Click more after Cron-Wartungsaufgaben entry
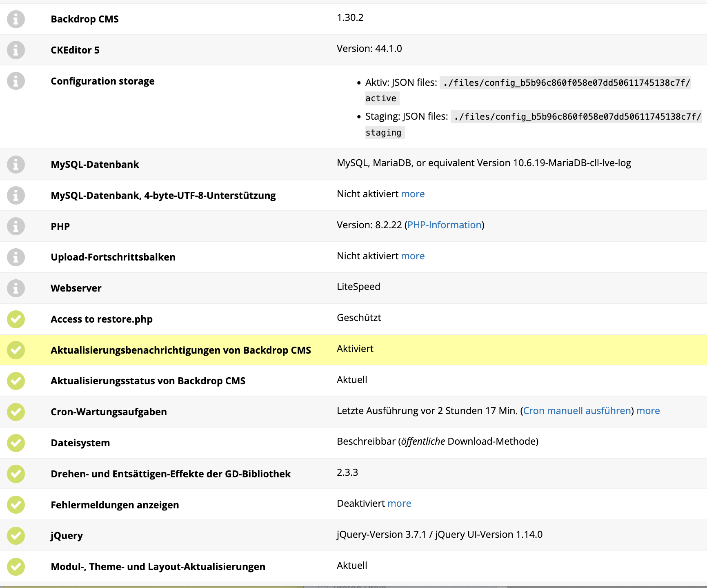The width and height of the screenshot is (707, 588). coord(648,411)
